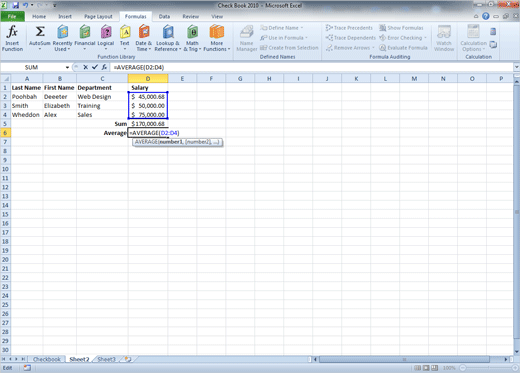Click the Save icon in quick access toolbar
This screenshot has width=520, height=373.
pyautogui.click(x=15, y=5)
